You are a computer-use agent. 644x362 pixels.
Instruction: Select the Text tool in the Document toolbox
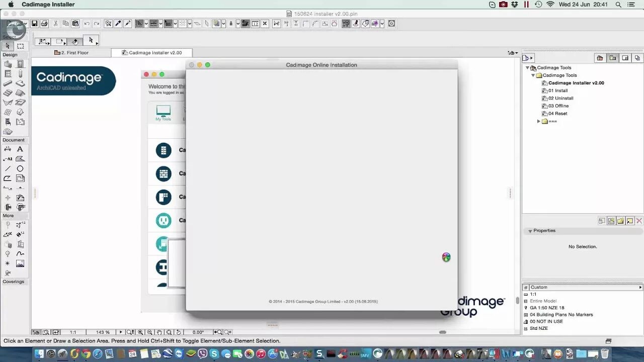[20, 149]
